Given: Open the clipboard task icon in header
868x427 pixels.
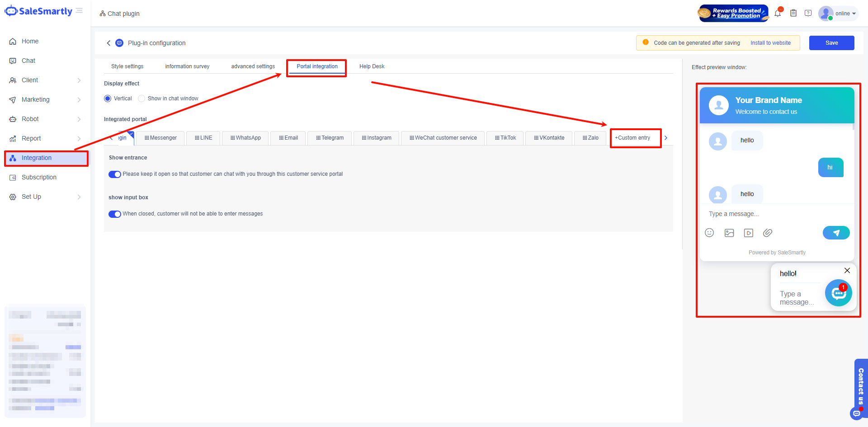Looking at the screenshot, I should pos(793,14).
